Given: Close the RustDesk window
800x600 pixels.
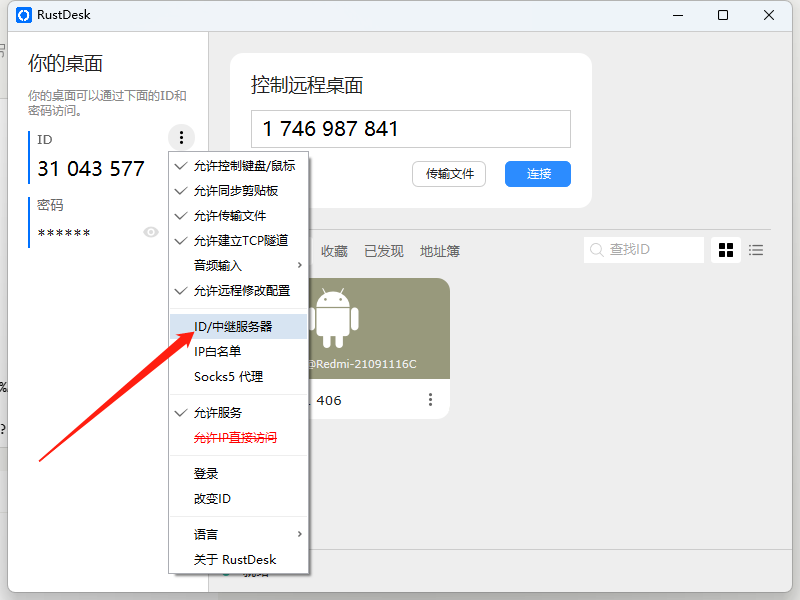Looking at the screenshot, I should tap(769, 15).
